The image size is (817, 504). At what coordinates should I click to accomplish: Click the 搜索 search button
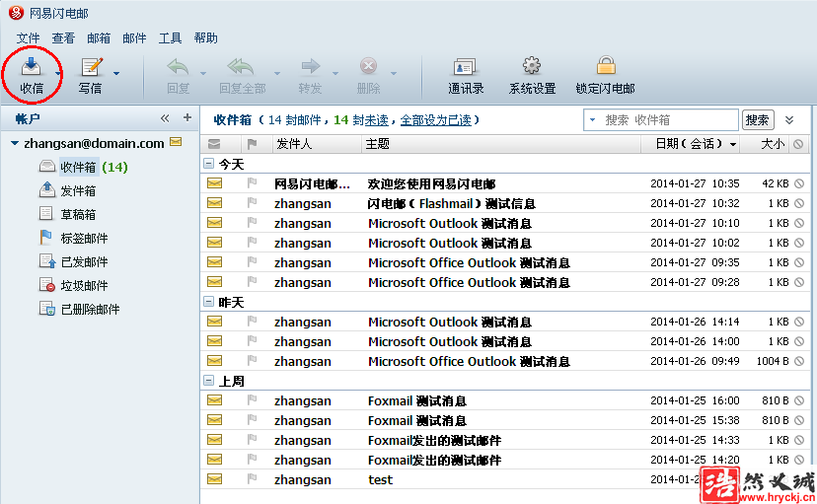tap(758, 120)
